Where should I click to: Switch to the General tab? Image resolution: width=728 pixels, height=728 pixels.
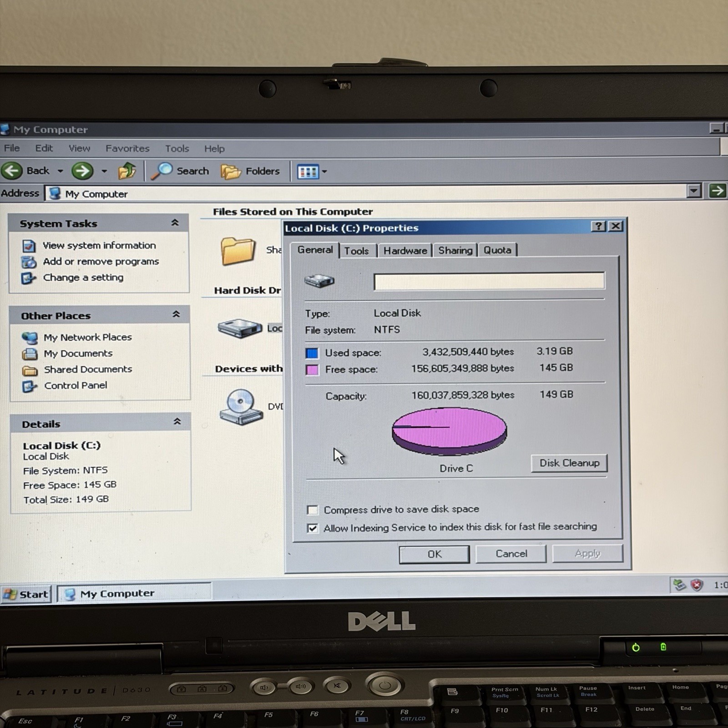tap(315, 250)
